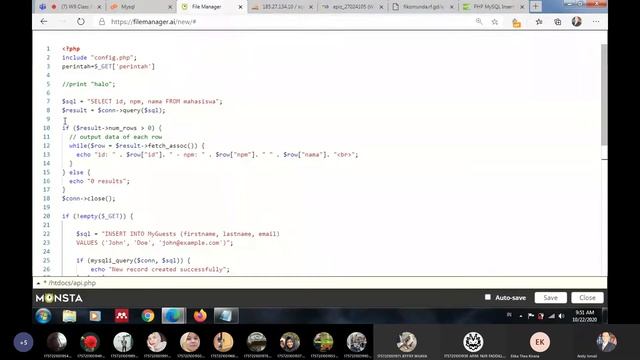Viewport: 640px width, 360px height.
Task: Open a new browser tab with plus
Action: click(536, 7)
